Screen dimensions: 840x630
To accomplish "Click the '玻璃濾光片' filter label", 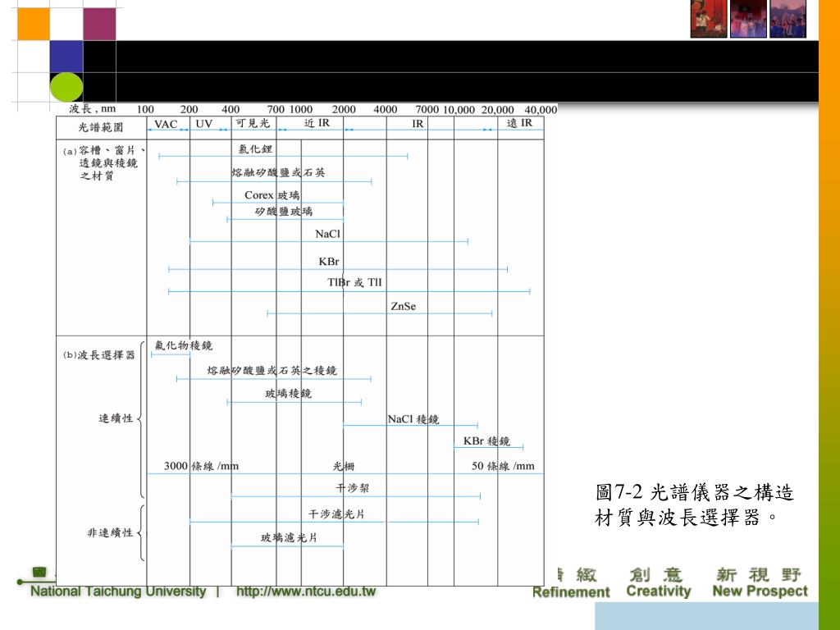I will click(x=290, y=538).
